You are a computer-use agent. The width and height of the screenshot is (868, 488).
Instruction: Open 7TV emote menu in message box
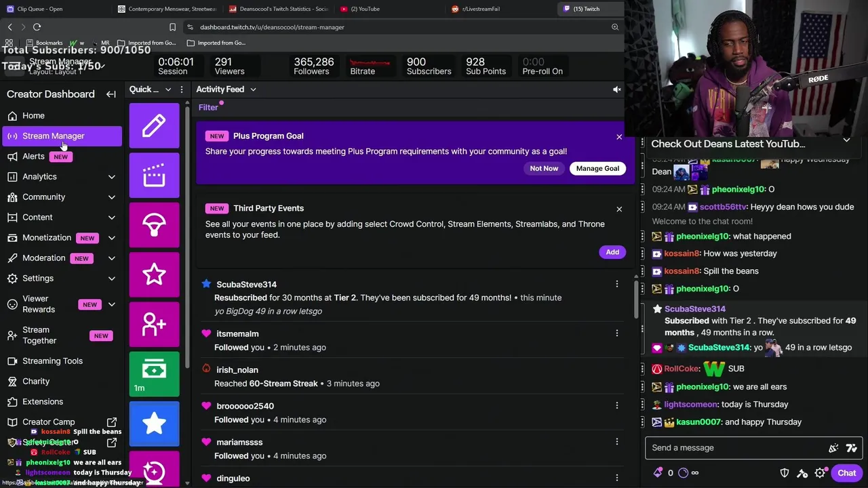(851, 448)
